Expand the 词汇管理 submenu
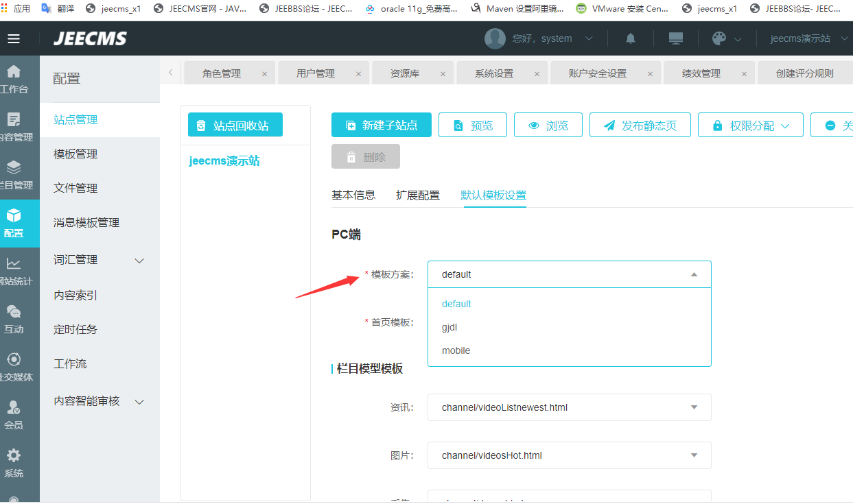This screenshot has width=853, height=504. tap(139, 261)
